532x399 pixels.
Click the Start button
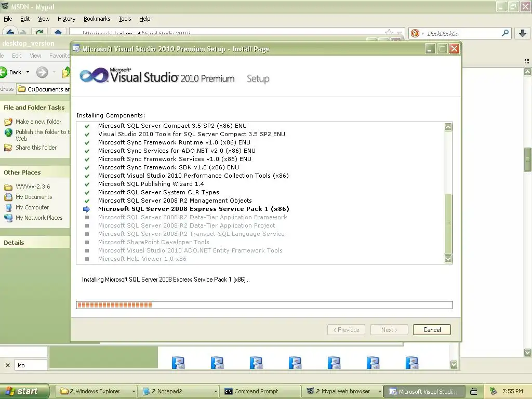coord(24,391)
